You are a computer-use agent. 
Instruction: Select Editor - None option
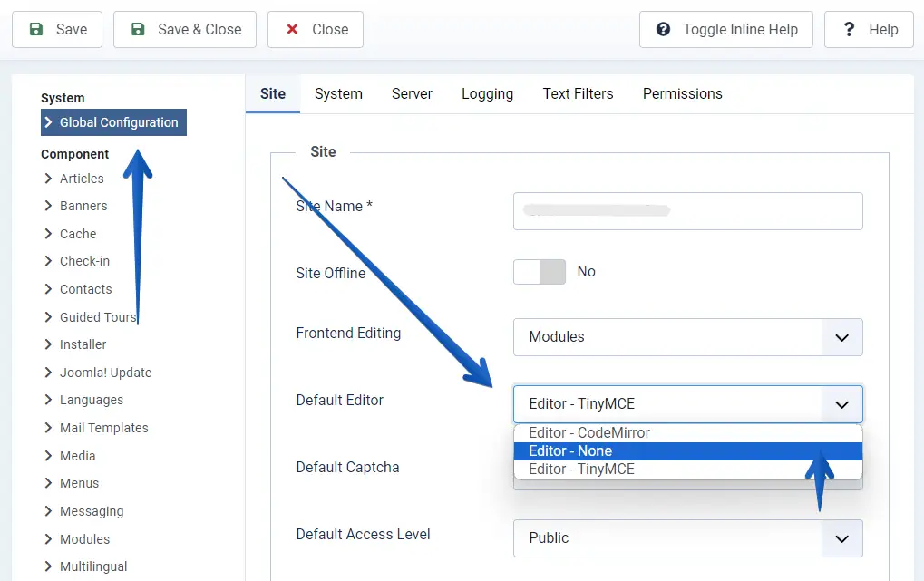570,451
